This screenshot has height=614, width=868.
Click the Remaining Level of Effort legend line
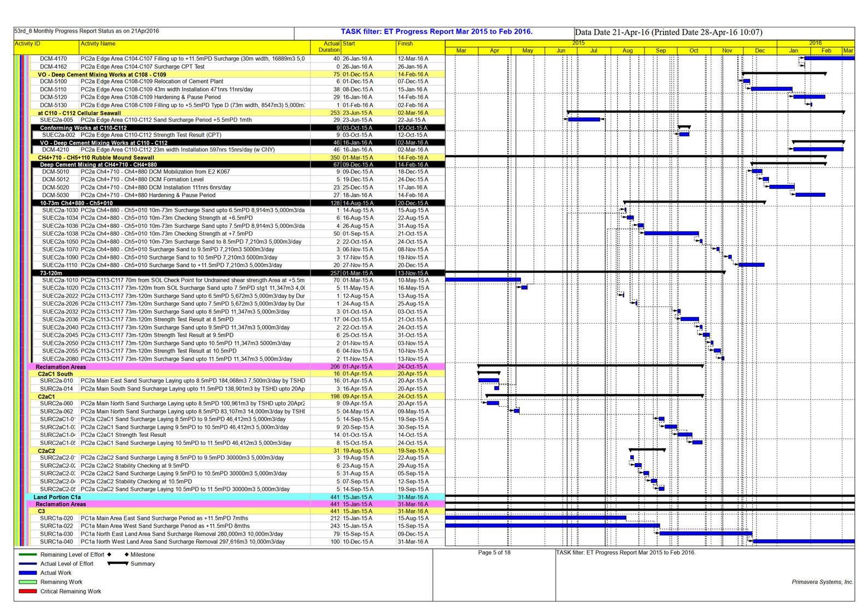coord(27,554)
